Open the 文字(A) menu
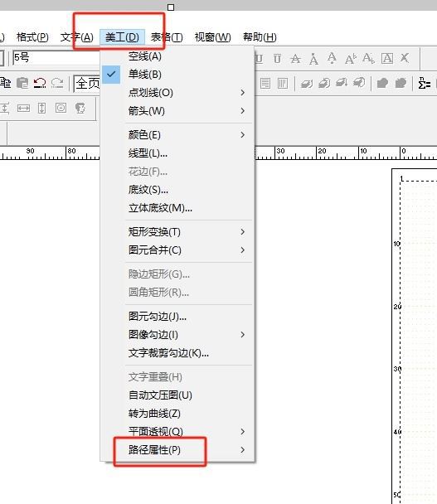Screen dimensions: 437x504 77,37
